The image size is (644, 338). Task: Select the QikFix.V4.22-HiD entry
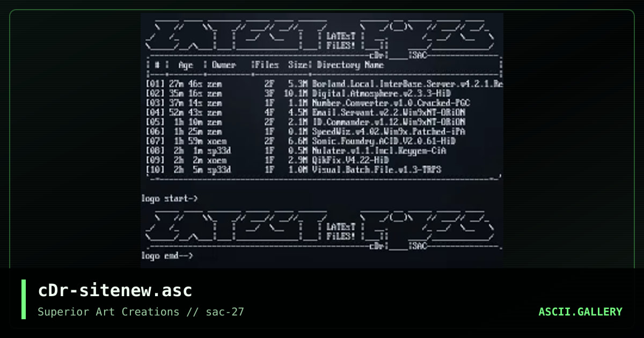click(350, 159)
